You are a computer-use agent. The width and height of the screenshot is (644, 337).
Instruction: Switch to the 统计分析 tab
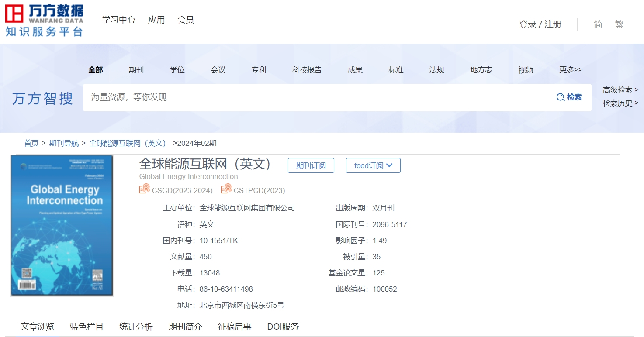136,327
